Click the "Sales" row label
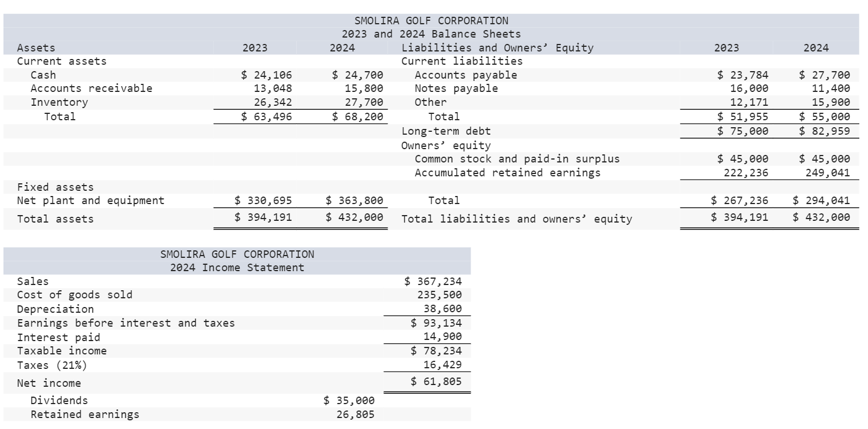Image resolution: width=868 pixels, height=429 pixels. 33,281
